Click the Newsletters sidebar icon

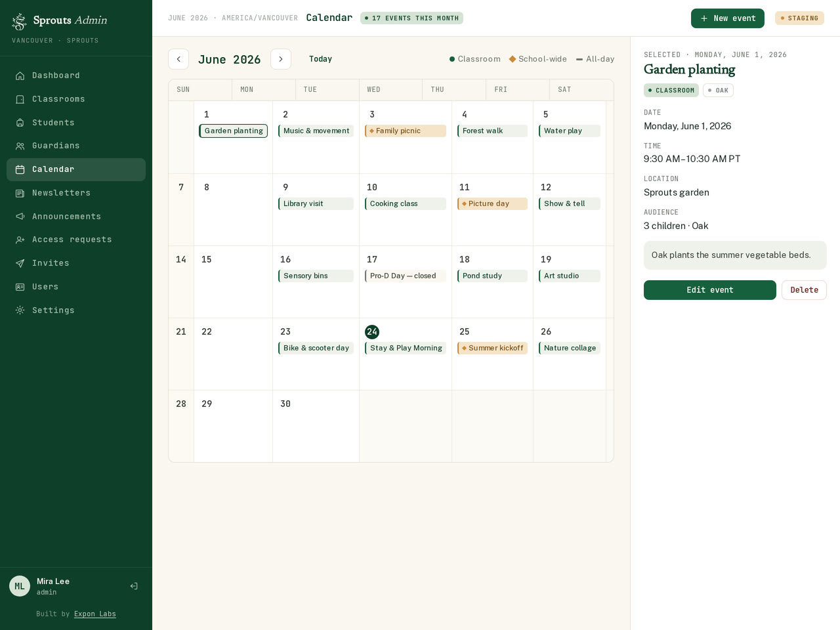pyautogui.click(x=20, y=193)
